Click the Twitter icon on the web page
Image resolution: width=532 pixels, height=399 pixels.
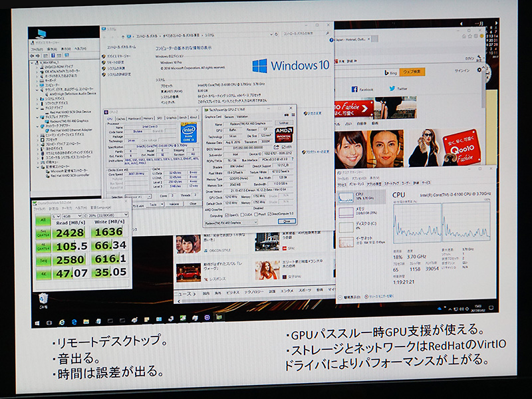(x=392, y=88)
